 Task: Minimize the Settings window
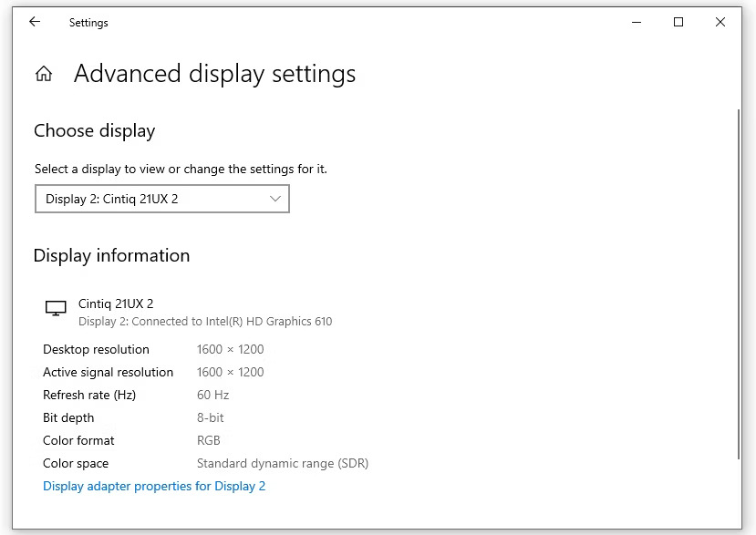tap(637, 22)
